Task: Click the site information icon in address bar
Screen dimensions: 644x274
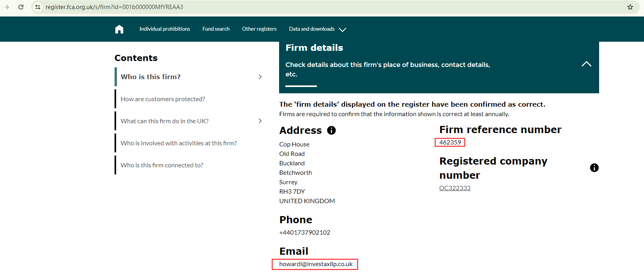Action: pyautogui.click(x=38, y=7)
